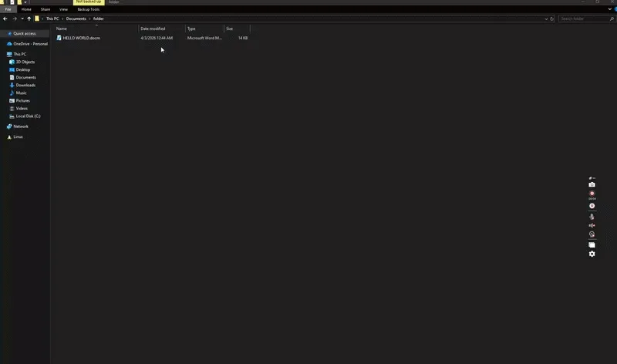617x364 pixels.
Task: Click the Search folder input box
Action: coord(582,19)
